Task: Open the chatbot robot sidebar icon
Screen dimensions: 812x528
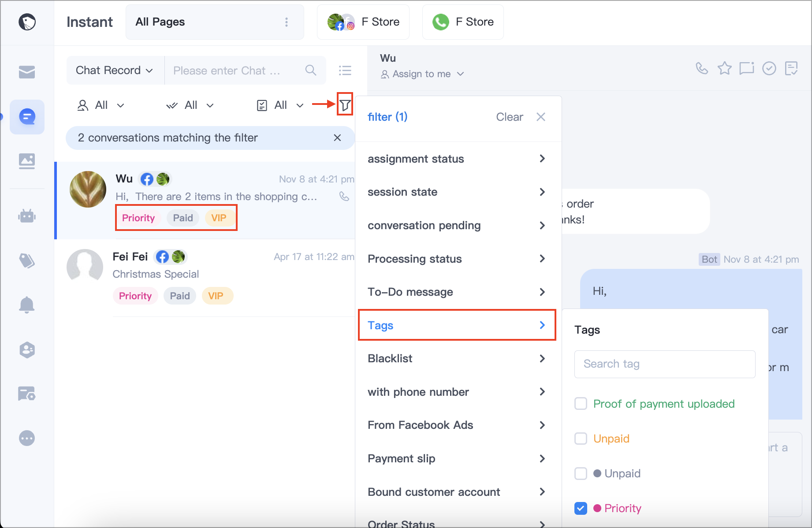Action: tap(27, 216)
